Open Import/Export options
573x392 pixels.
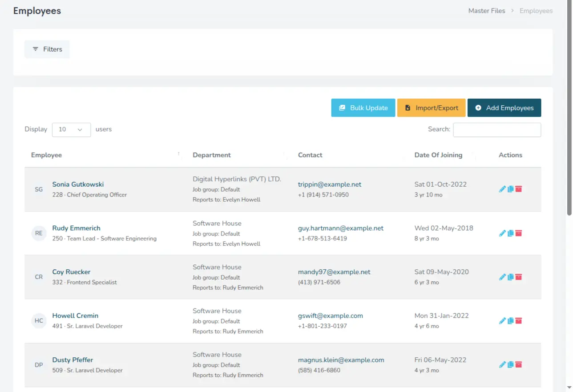pyautogui.click(x=432, y=108)
